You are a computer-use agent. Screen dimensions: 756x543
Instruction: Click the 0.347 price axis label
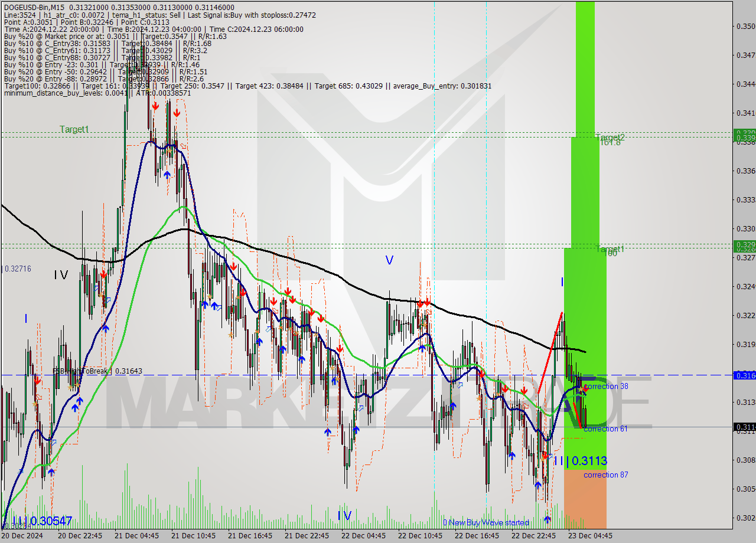point(745,55)
